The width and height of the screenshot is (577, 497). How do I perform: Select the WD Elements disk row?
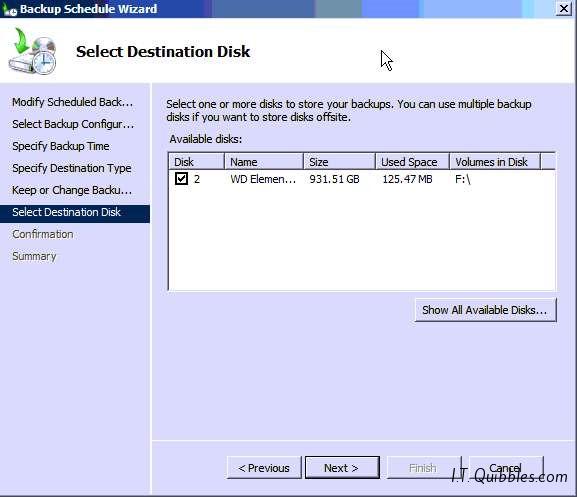coord(362,179)
